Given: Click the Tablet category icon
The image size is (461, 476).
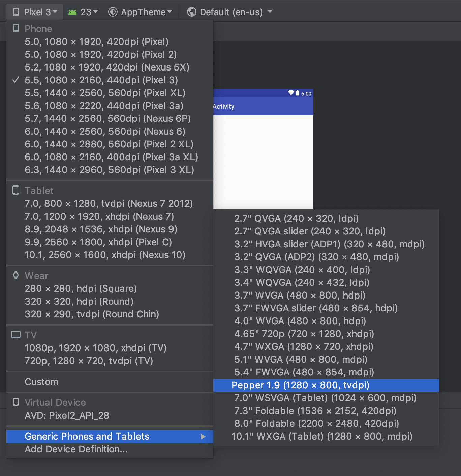Looking at the screenshot, I should click(x=16, y=190).
